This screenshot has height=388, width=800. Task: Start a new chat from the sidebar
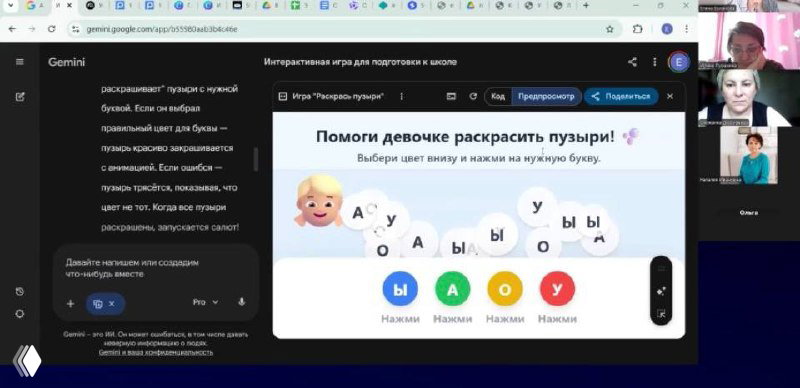point(20,96)
